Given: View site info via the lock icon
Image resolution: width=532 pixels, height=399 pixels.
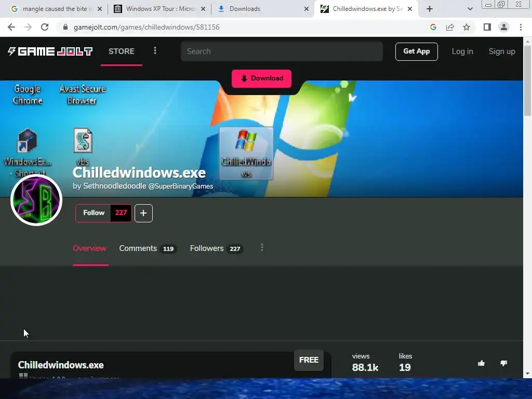Looking at the screenshot, I should [x=65, y=27].
